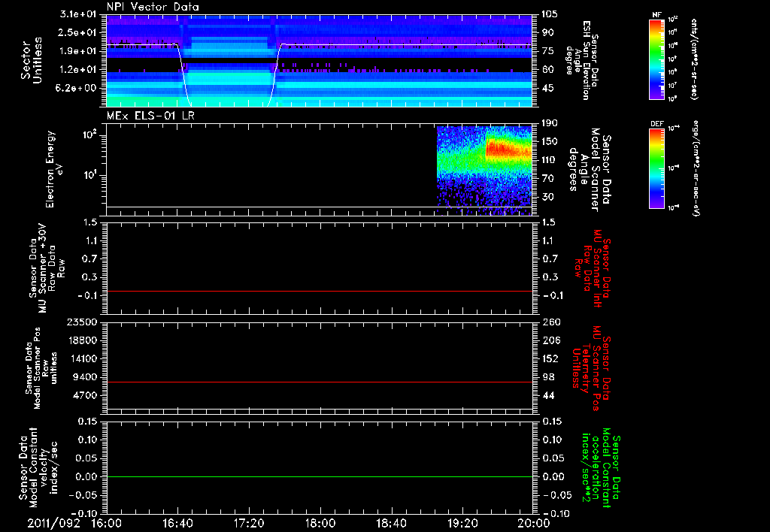Screen dimensions: 770x532
Task: Click the 190 scanner angle axis value
Action: [x=550, y=123]
